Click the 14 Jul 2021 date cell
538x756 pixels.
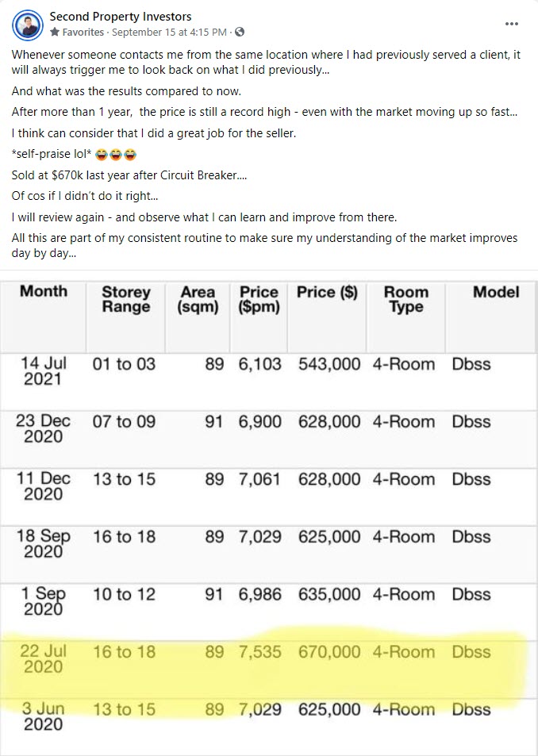pos(44,371)
